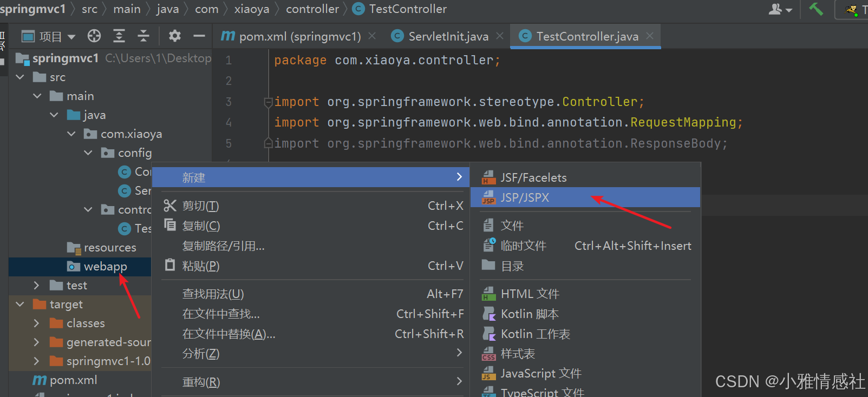Open the 新建 submenu
Screen dimensions: 868x397
310,177
